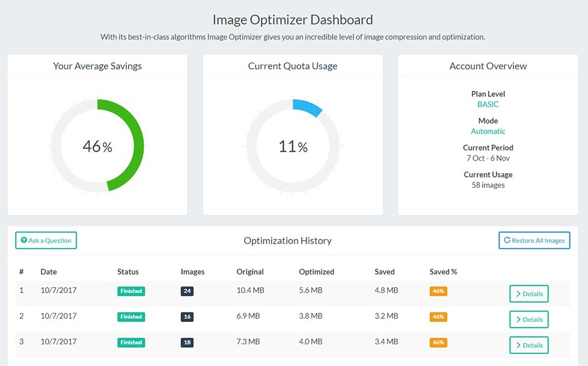Click the Saved column header
This screenshot has height=366, width=588.
coord(384,271)
